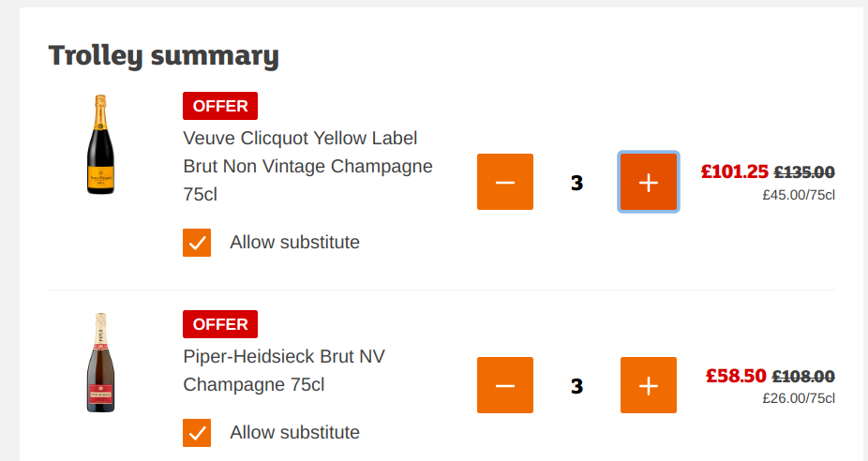The height and width of the screenshot is (461, 868).
Task: Click the Piper-Heidsieck bottle thumbnail
Action: click(99, 362)
